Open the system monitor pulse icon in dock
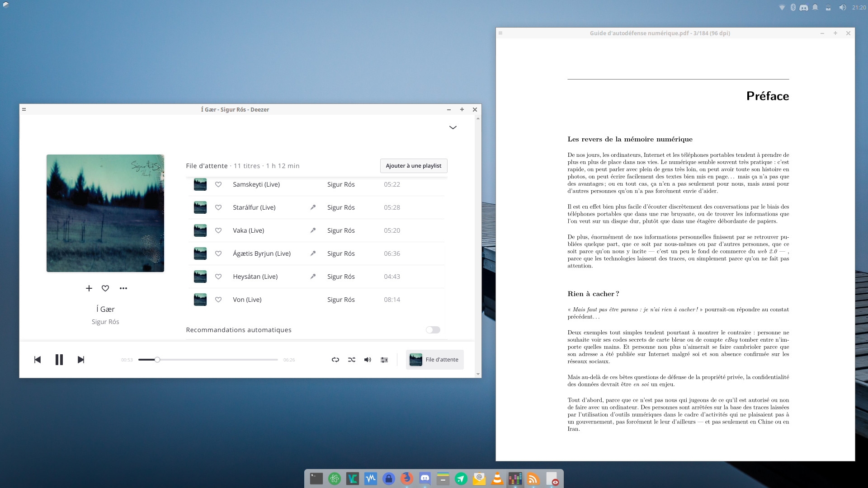 pyautogui.click(x=371, y=479)
